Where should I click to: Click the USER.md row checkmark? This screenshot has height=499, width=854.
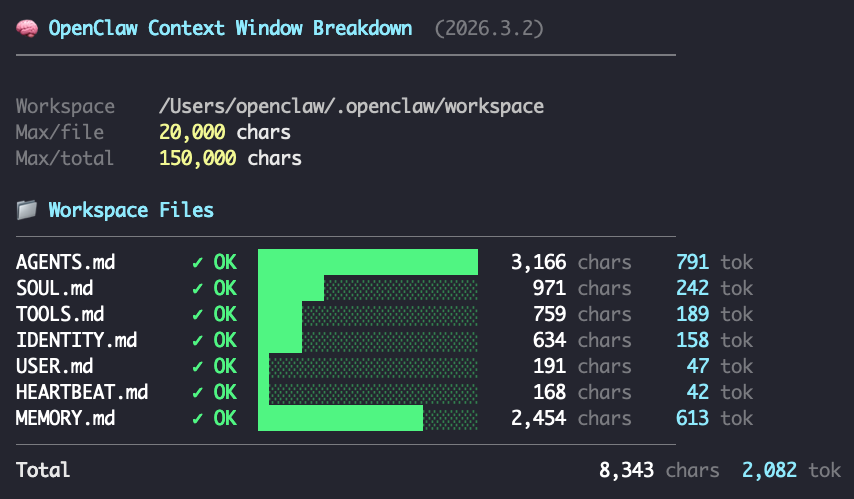point(197,367)
